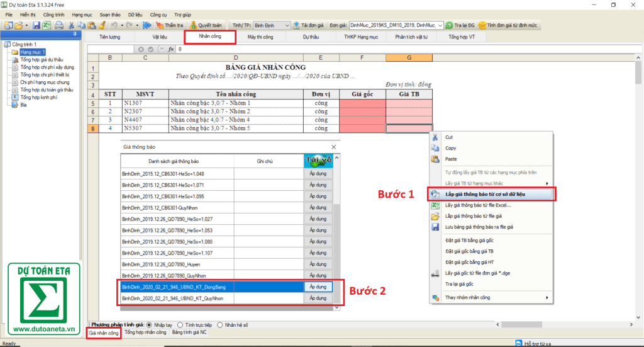644x347 pixels.
Task: Click the Paste clipboard toolbar icon
Action: click(92, 25)
